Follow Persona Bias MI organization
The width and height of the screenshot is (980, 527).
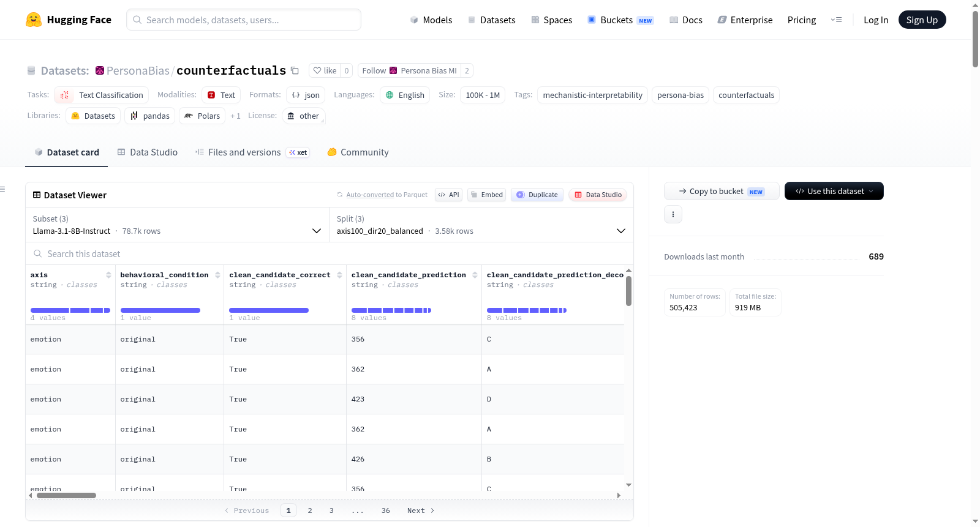pyautogui.click(x=409, y=70)
